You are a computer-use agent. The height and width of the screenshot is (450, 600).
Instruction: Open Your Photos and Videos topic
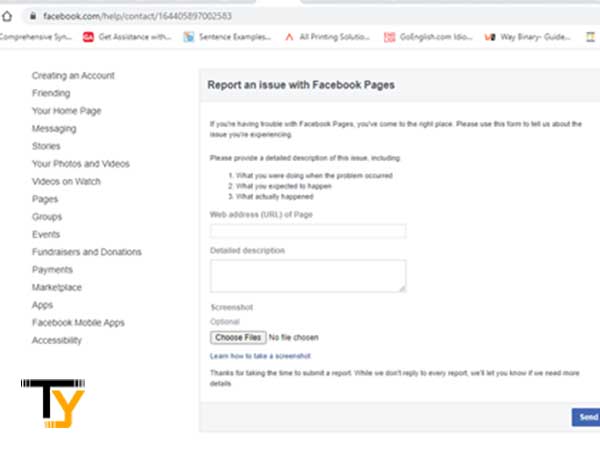point(81,164)
